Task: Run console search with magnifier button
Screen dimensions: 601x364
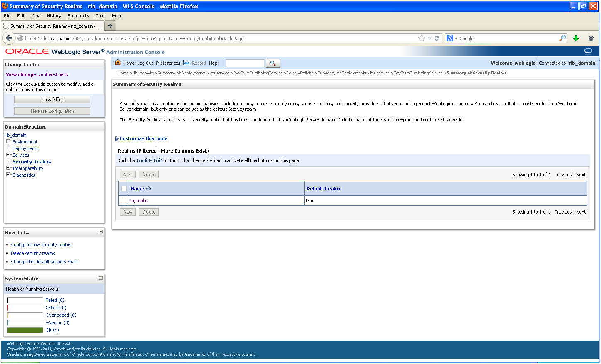Action: 273,63
